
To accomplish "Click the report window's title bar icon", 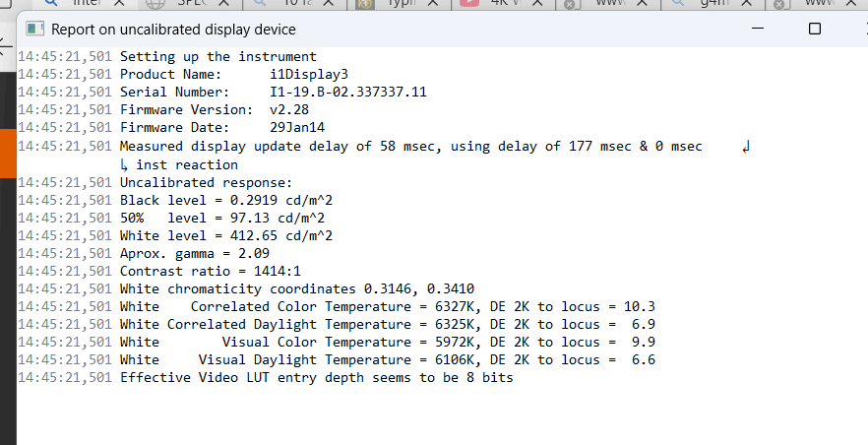I will coord(34,29).
